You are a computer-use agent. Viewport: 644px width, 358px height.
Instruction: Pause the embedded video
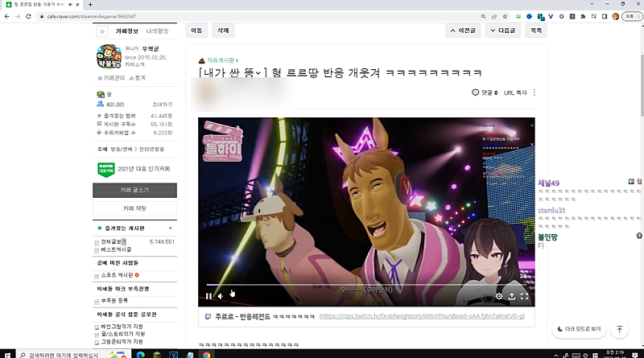tap(208, 296)
